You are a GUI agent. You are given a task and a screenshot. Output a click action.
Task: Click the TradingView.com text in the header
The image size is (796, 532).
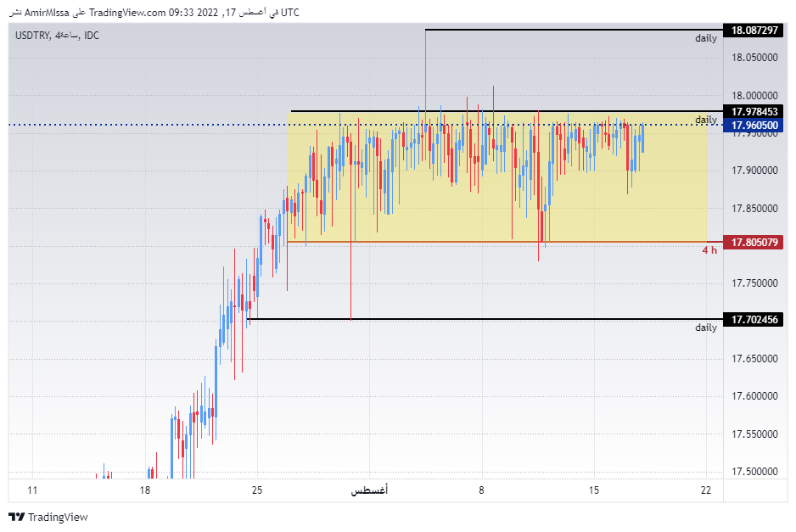pos(127,13)
